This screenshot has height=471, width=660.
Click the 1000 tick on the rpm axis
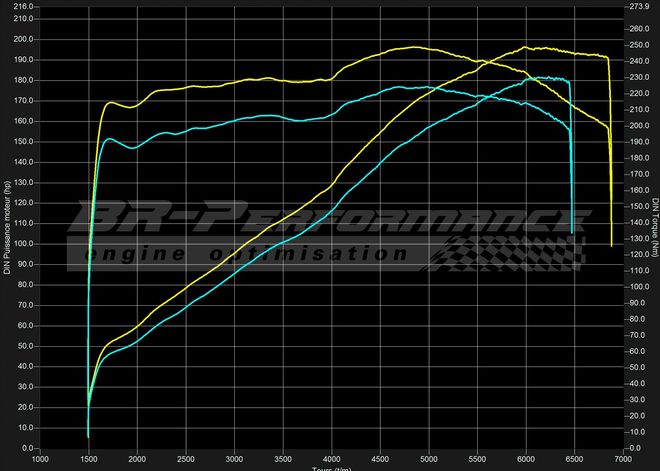[x=40, y=459]
